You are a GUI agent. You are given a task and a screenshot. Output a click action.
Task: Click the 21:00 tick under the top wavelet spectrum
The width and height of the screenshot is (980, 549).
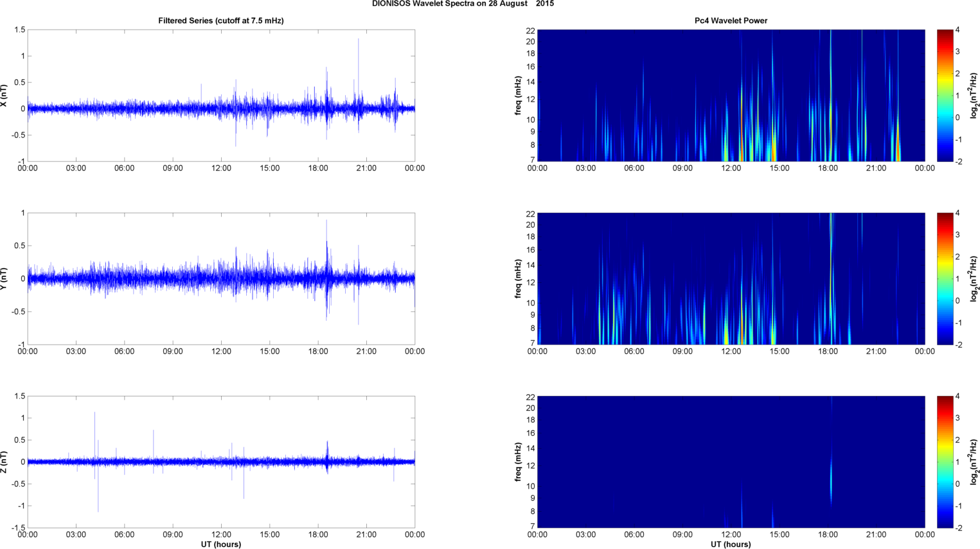(877, 168)
